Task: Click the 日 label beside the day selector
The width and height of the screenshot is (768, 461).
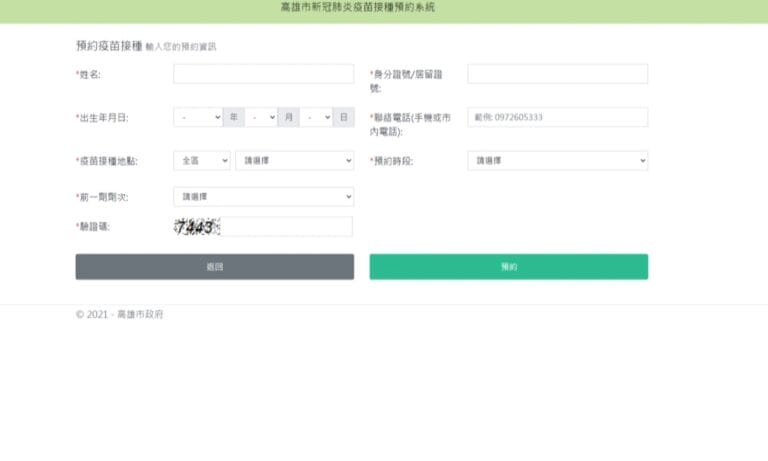Action: (343, 117)
